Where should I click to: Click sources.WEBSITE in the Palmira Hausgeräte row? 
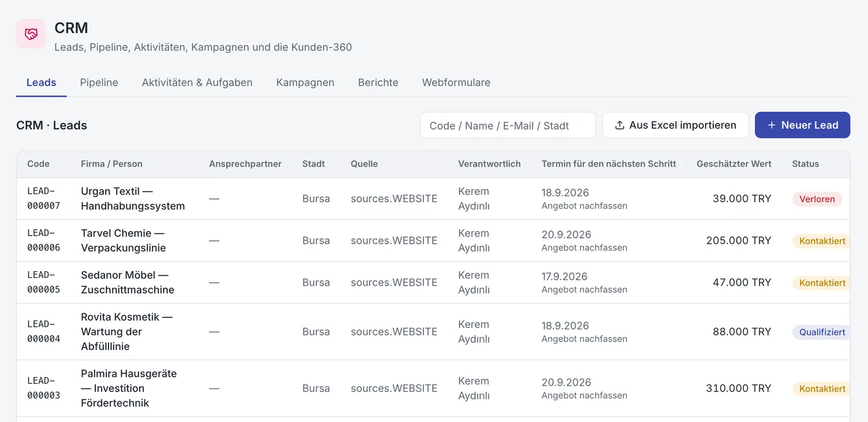(394, 388)
